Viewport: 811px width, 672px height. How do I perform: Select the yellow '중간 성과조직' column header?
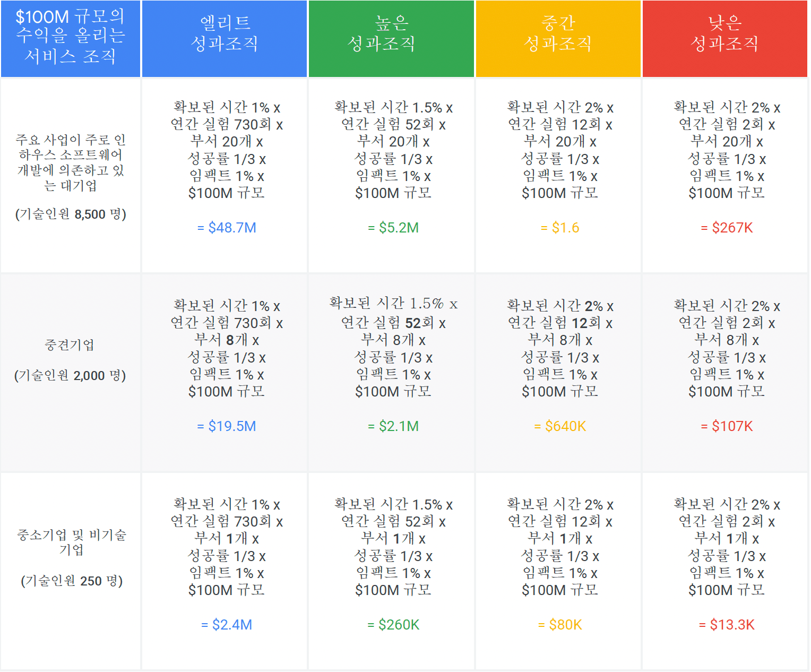pyautogui.click(x=558, y=39)
